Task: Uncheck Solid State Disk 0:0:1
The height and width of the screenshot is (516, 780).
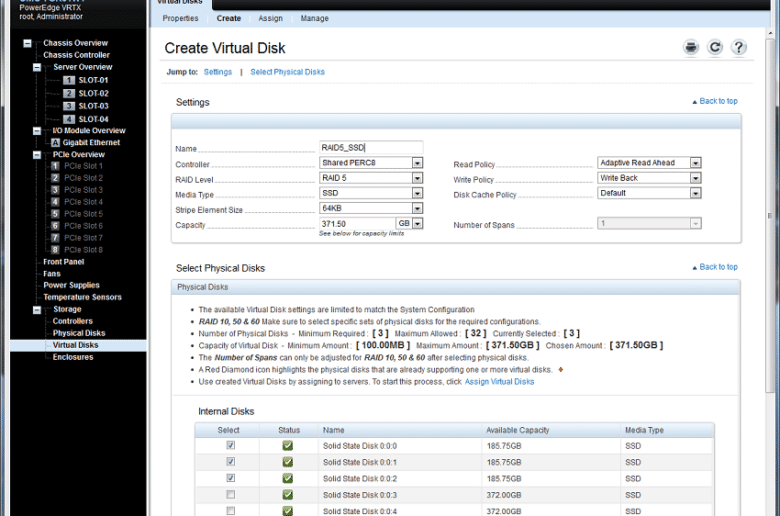Action: click(x=230, y=462)
